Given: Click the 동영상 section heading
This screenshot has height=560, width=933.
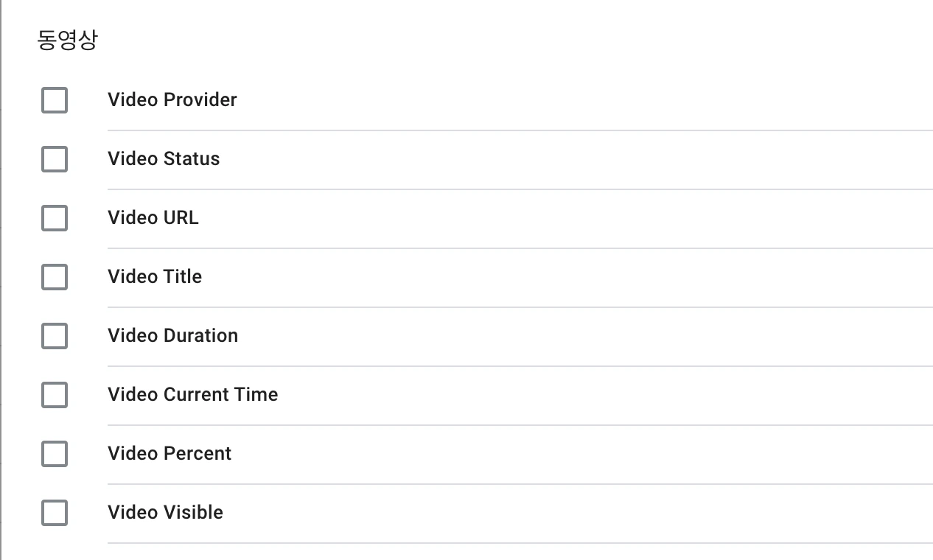Looking at the screenshot, I should (x=67, y=41).
